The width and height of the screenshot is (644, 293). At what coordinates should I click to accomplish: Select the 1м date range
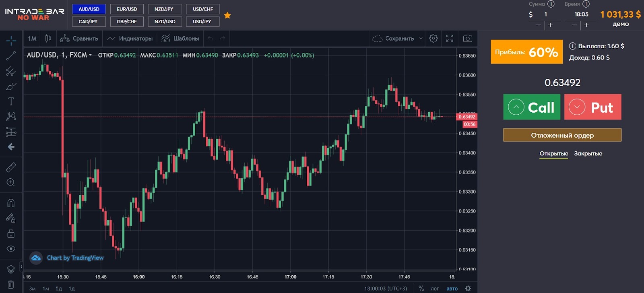point(46,289)
